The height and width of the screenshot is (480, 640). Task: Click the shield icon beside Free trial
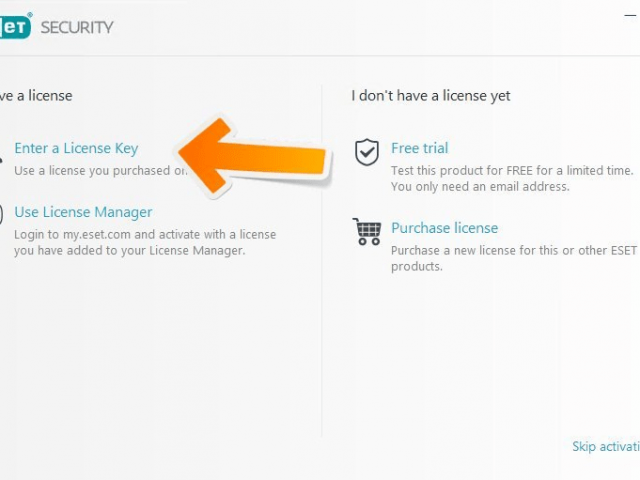tap(367, 152)
